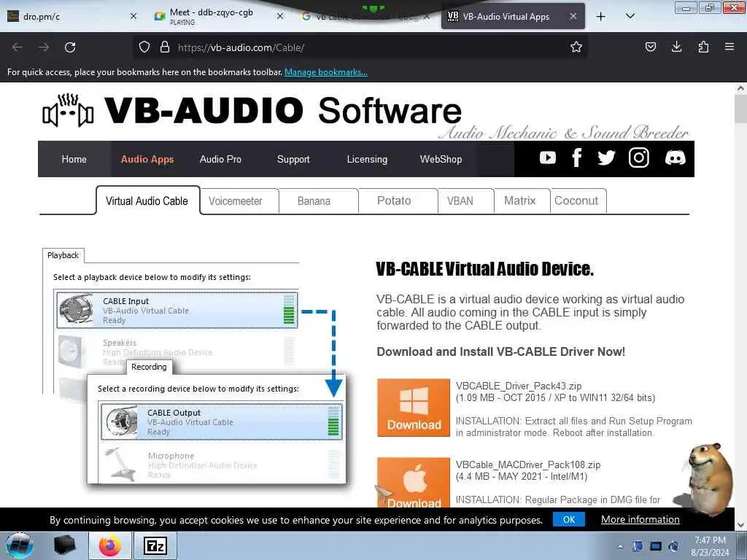
Task: Click the page vertical scrollbar thumb
Action: pos(740,109)
